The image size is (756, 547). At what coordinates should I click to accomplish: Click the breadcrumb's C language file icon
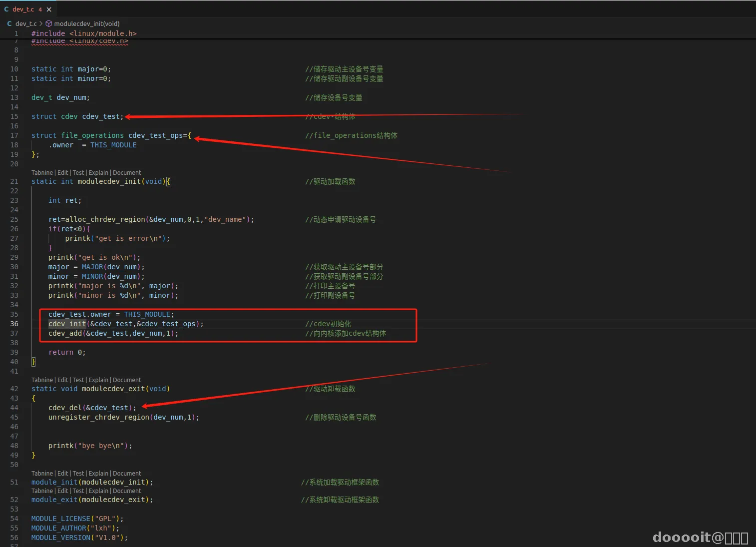[x=9, y=23]
